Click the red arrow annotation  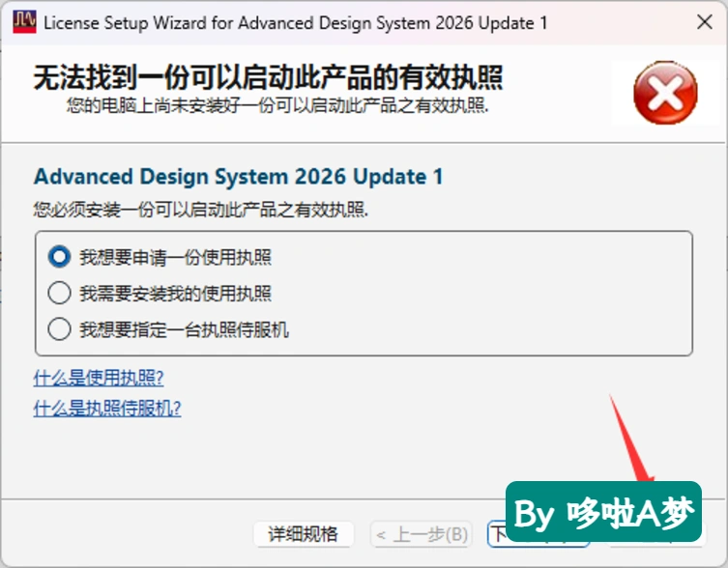631,439
